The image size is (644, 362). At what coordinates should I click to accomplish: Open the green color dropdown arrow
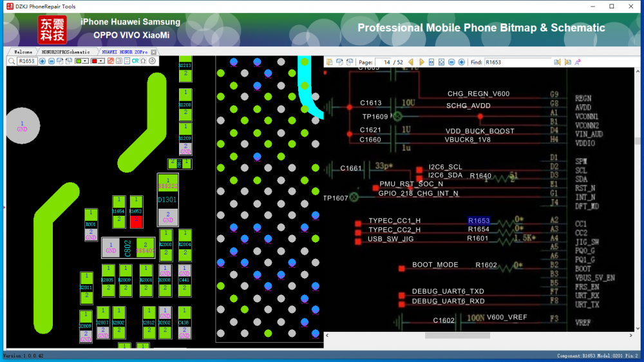pyautogui.click(x=85, y=61)
